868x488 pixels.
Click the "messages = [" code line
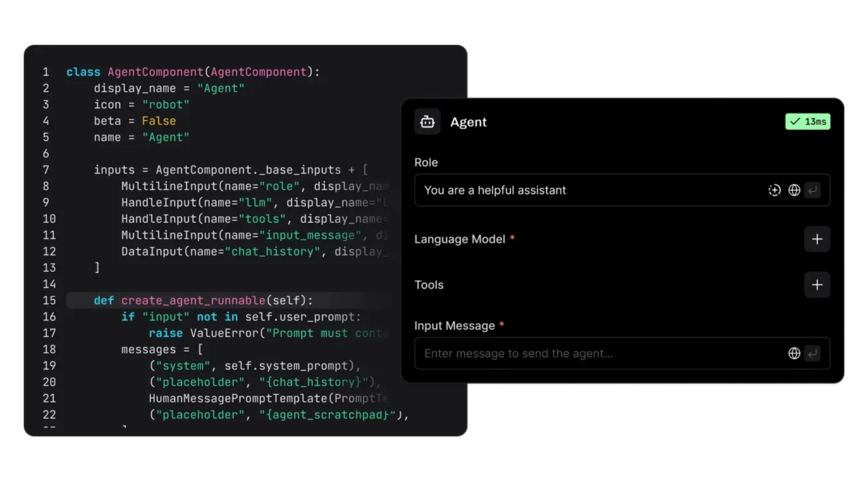click(162, 350)
